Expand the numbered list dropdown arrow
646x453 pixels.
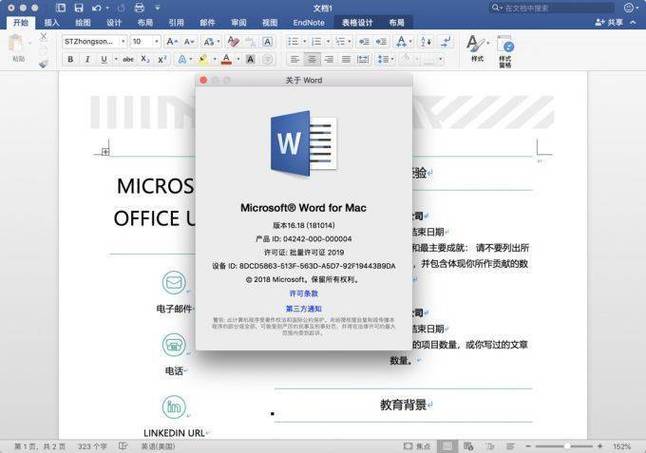pyautogui.click(x=328, y=41)
